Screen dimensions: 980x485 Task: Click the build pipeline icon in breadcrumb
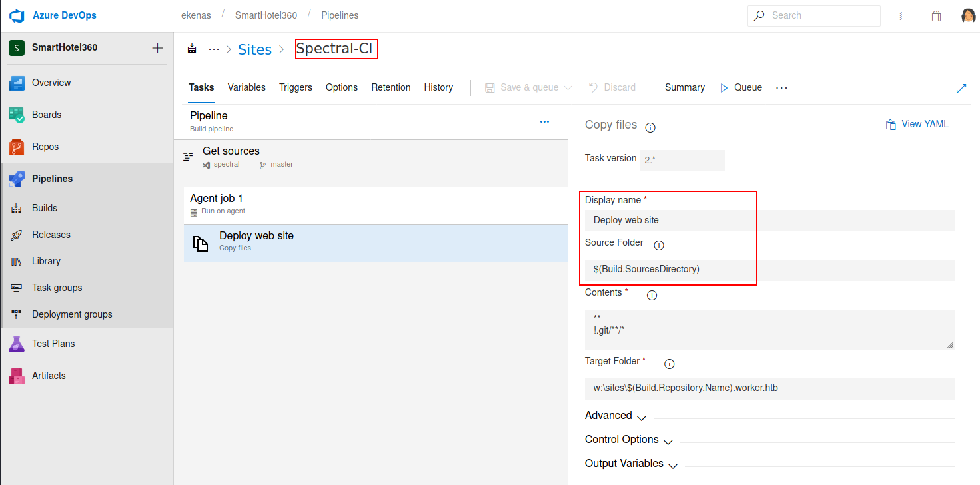pyautogui.click(x=193, y=49)
